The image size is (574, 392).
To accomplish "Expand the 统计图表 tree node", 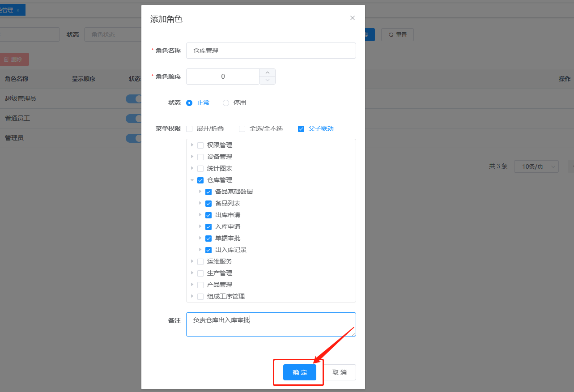I will pyautogui.click(x=192, y=168).
